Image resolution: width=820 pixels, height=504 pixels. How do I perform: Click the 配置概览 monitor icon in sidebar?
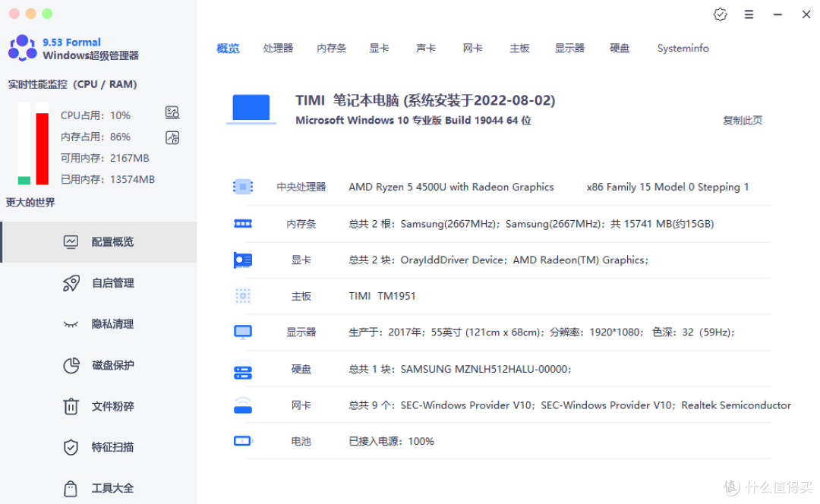point(71,241)
